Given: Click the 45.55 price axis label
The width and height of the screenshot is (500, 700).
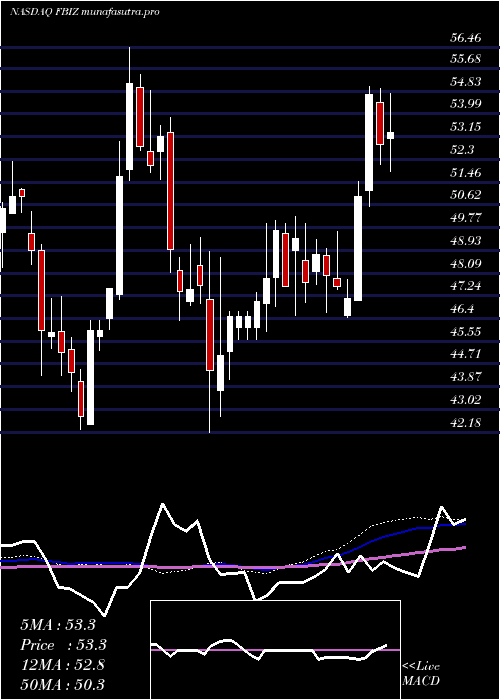Looking at the screenshot, I should click(x=465, y=332).
